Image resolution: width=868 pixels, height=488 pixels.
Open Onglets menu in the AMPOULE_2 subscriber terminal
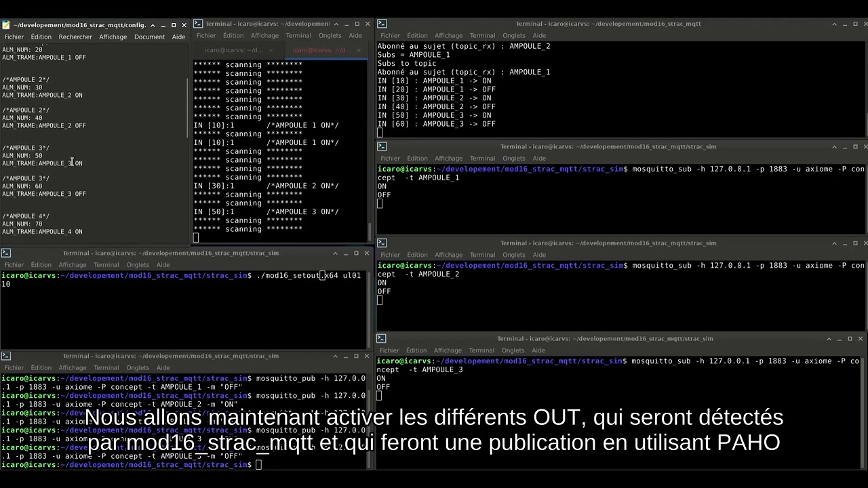click(514, 255)
